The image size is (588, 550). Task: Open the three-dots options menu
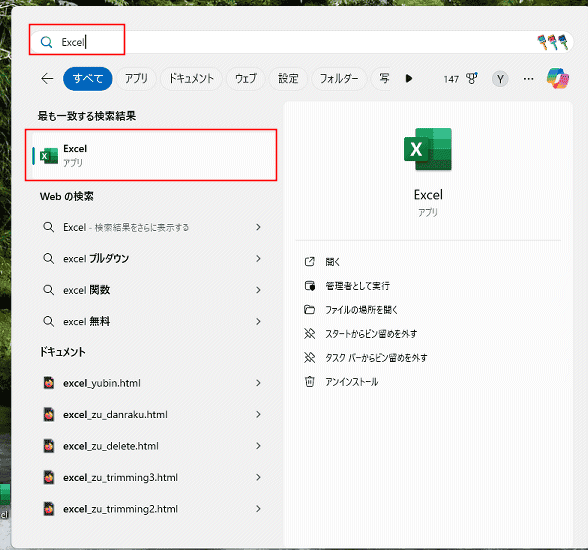pyautogui.click(x=528, y=79)
